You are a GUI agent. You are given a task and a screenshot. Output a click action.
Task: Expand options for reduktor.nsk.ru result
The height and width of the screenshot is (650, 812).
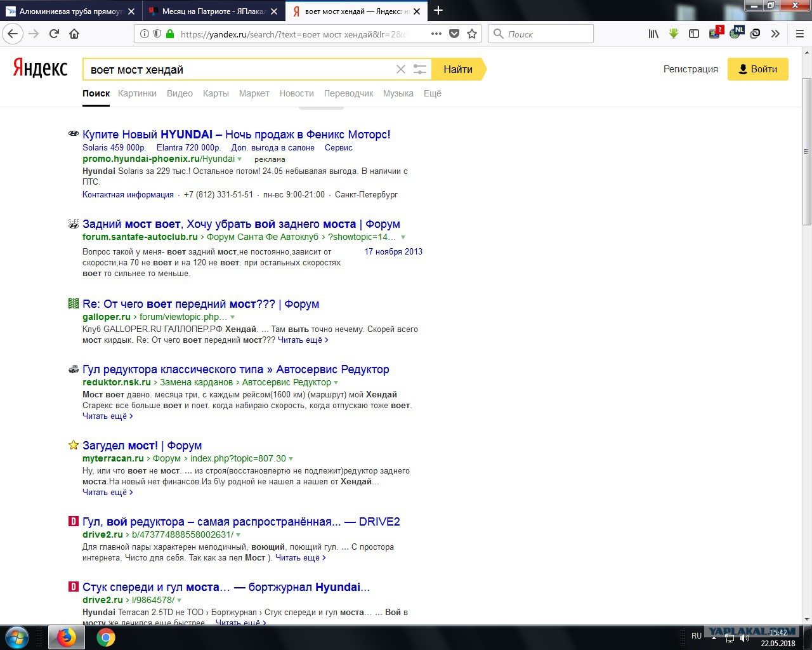[x=336, y=383]
